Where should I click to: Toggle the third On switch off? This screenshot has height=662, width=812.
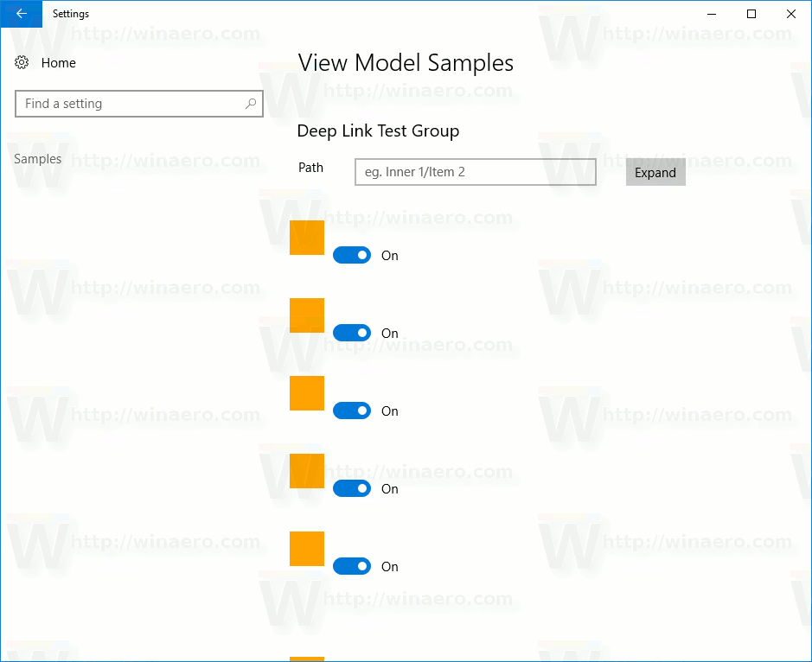pyautogui.click(x=352, y=411)
